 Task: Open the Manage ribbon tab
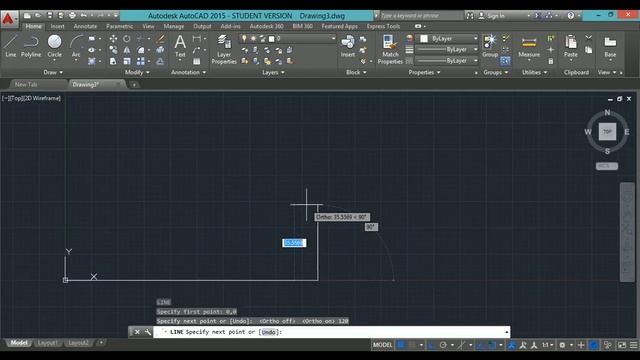[x=173, y=26]
